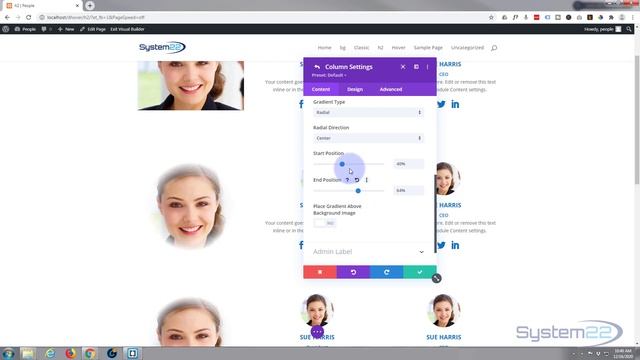Screen dimensions: 640x360
Task: Switch to the Design tab
Action: 355,89
